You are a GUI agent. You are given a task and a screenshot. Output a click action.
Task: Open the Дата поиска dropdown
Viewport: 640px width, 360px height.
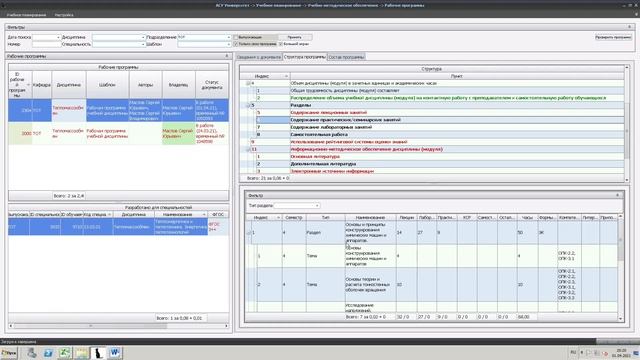click(x=58, y=37)
